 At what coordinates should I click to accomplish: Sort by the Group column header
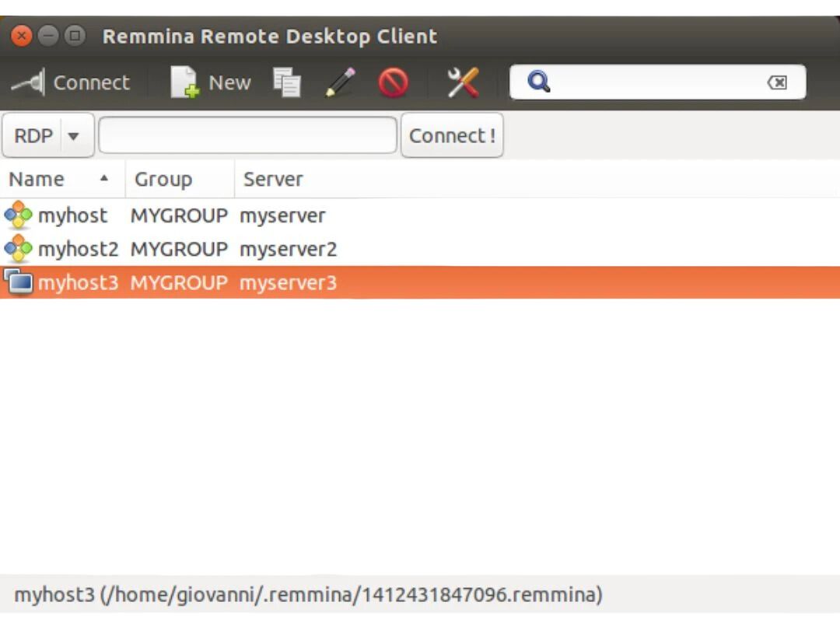click(180, 179)
